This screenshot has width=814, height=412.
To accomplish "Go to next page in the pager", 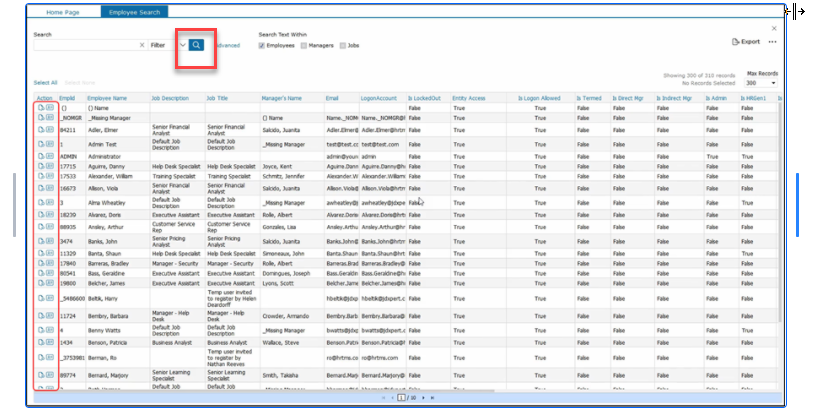I will pyautogui.click(x=423, y=398).
